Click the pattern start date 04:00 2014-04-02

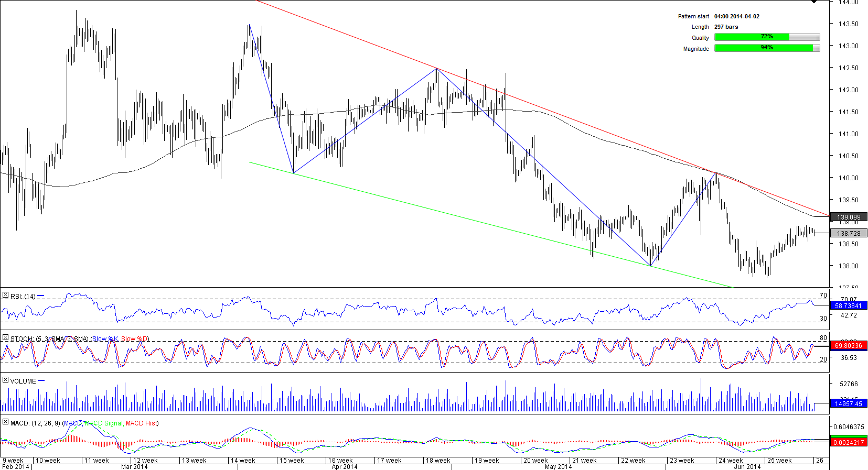[737, 16]
